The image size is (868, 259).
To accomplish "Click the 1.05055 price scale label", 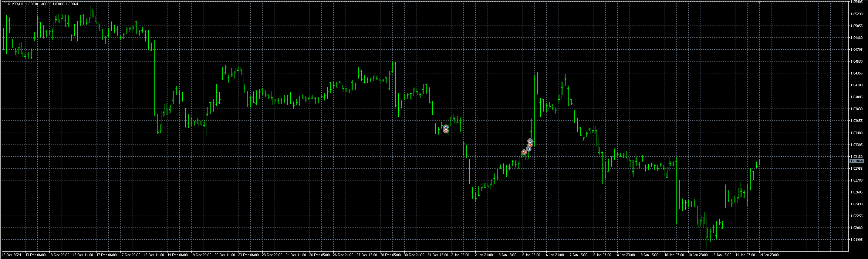I will [x=857, y=26].
